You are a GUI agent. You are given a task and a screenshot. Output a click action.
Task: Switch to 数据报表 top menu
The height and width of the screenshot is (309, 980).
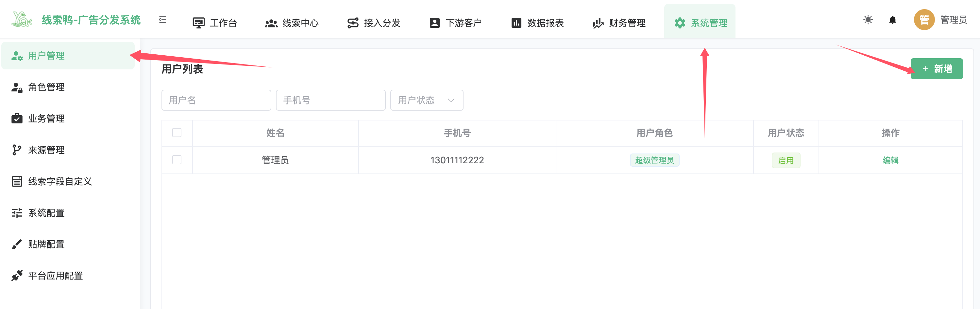pos(537,23)
